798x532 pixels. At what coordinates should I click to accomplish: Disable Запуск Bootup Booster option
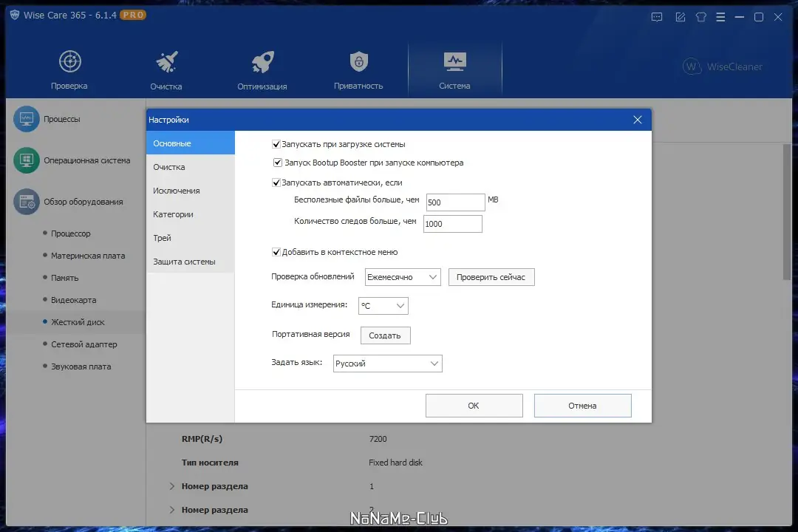[x=278, y=163]
